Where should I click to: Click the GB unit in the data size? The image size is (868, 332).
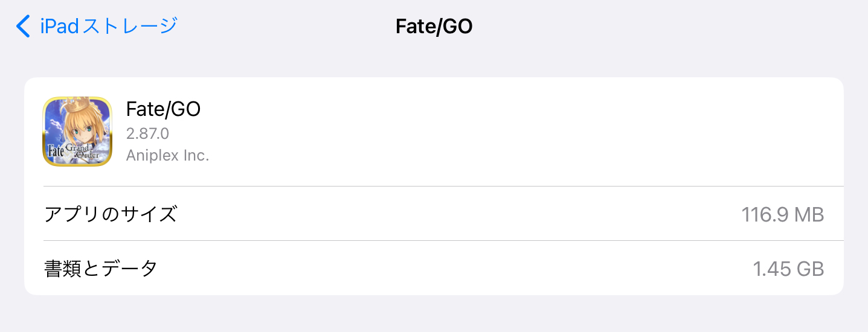tap(810, 269)
